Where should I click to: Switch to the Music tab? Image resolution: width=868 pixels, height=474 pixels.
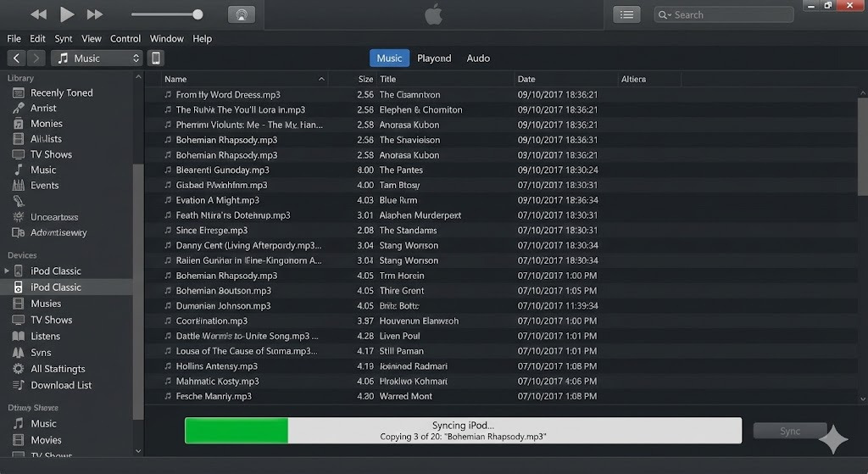pos(389,59)
